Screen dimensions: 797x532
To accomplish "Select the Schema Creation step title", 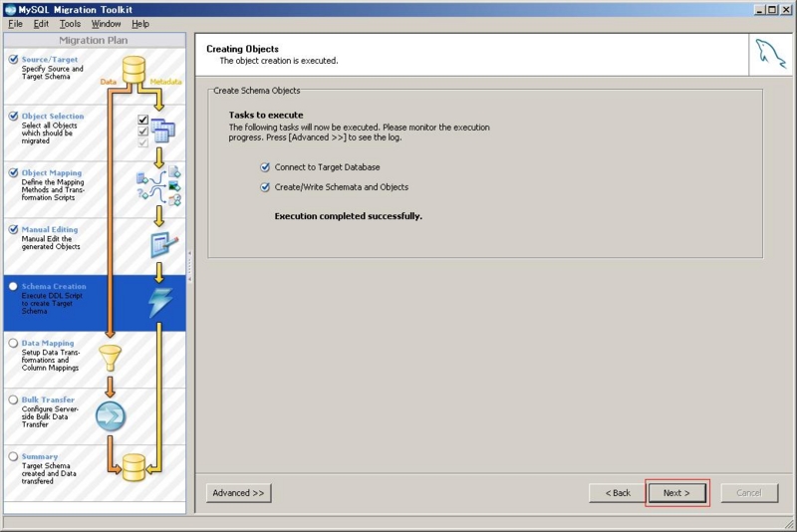I will coord(54,287).
